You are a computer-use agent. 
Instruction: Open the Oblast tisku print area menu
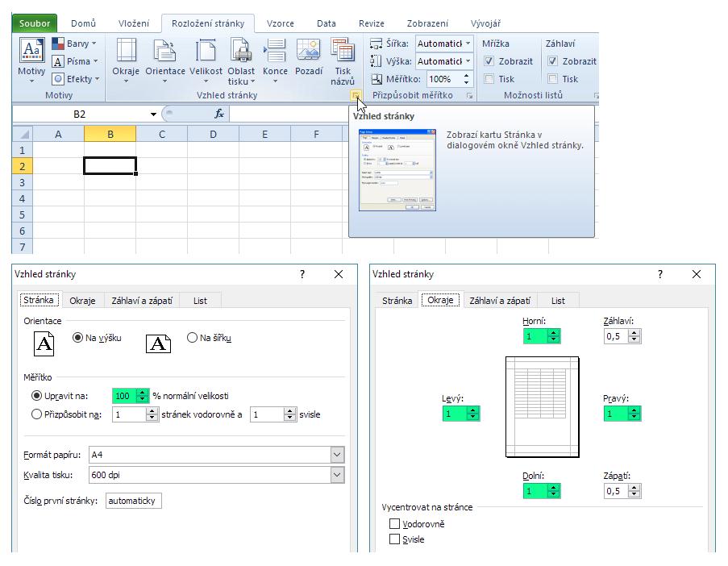tap(241, 61)
